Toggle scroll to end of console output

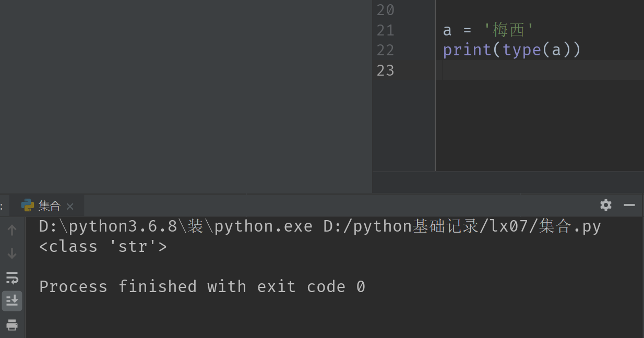coord(12,300)
